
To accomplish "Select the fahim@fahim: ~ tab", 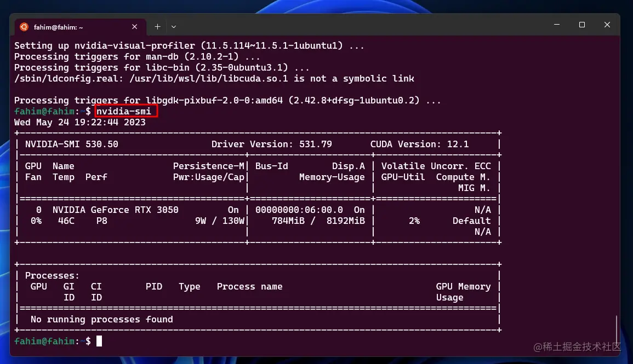I will [80, 27].
